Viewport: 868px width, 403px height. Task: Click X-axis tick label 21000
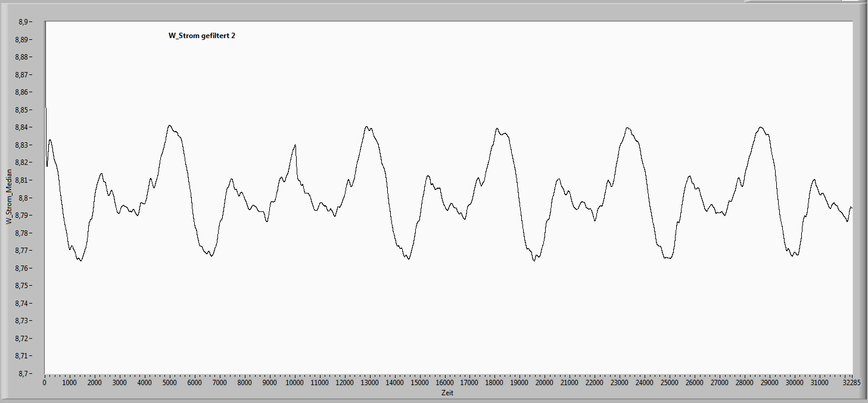(570, 383)
